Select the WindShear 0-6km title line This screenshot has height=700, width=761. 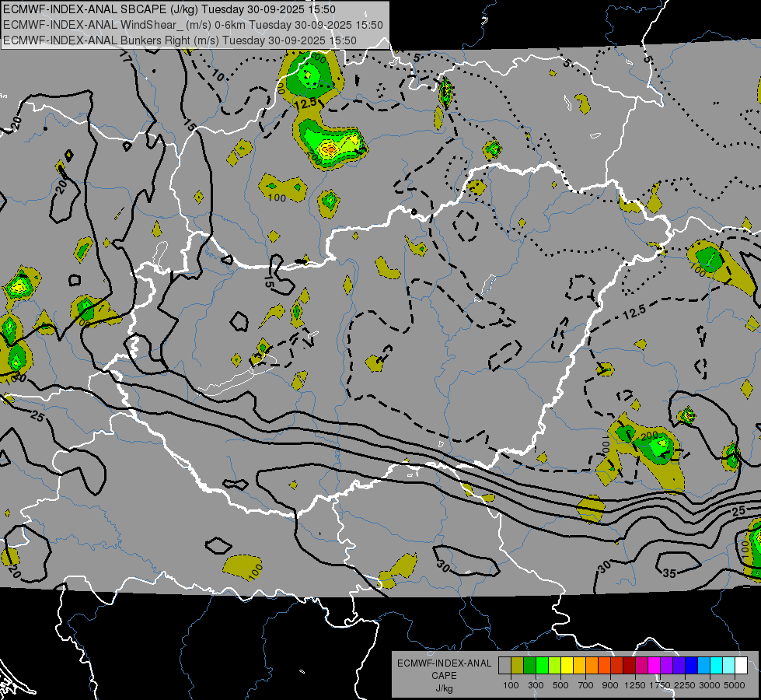click(x=193, y=25)
